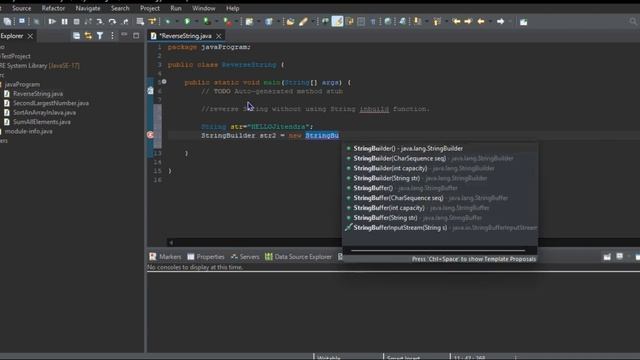This screenshot has width=640, height=360.
Task: Click the Previous Annotation icon
Action: 437,22
